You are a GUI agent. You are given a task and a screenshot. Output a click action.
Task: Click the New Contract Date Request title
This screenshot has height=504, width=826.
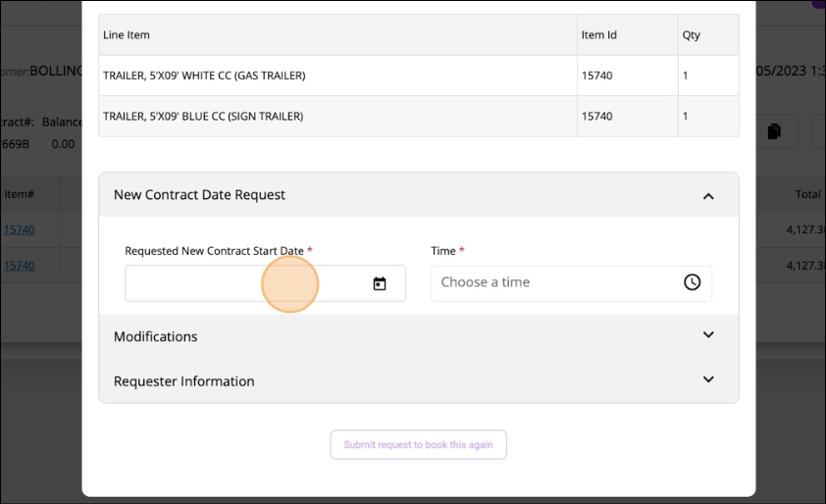tap(199, 195)
